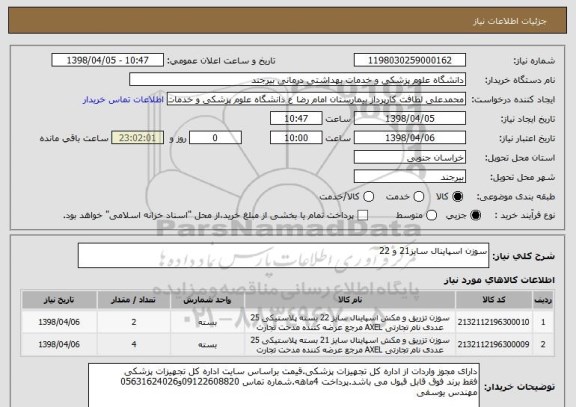This screenshot has height=407, width=576.
Task: Click product code 213211219630​0010 in row 1
Action: 494,322
